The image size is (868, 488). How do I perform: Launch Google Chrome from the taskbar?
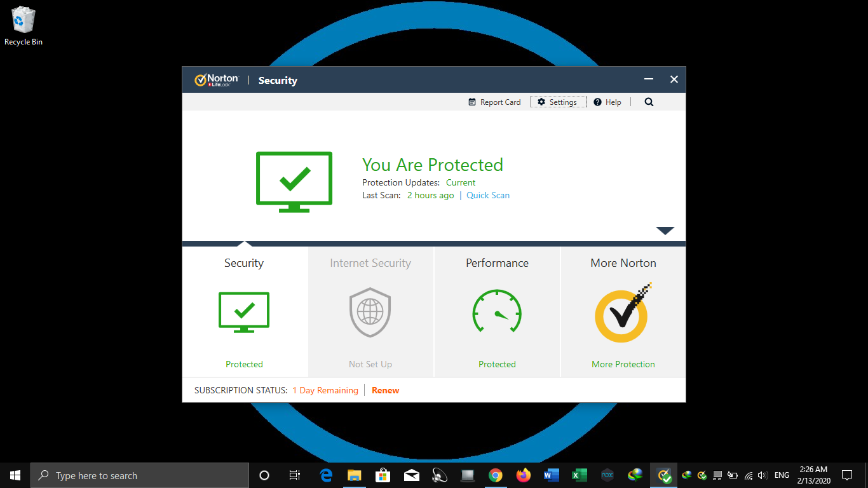[496, 475]
